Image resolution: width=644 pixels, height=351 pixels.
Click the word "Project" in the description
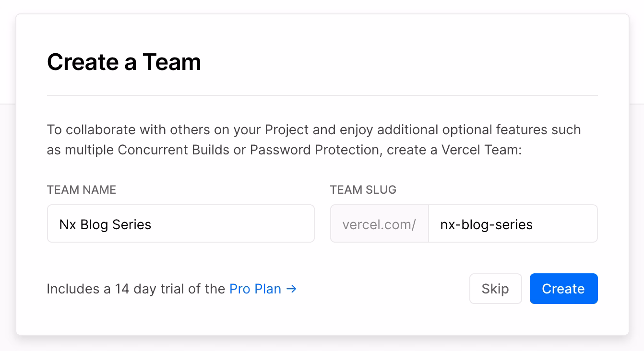tap(286, 130)
